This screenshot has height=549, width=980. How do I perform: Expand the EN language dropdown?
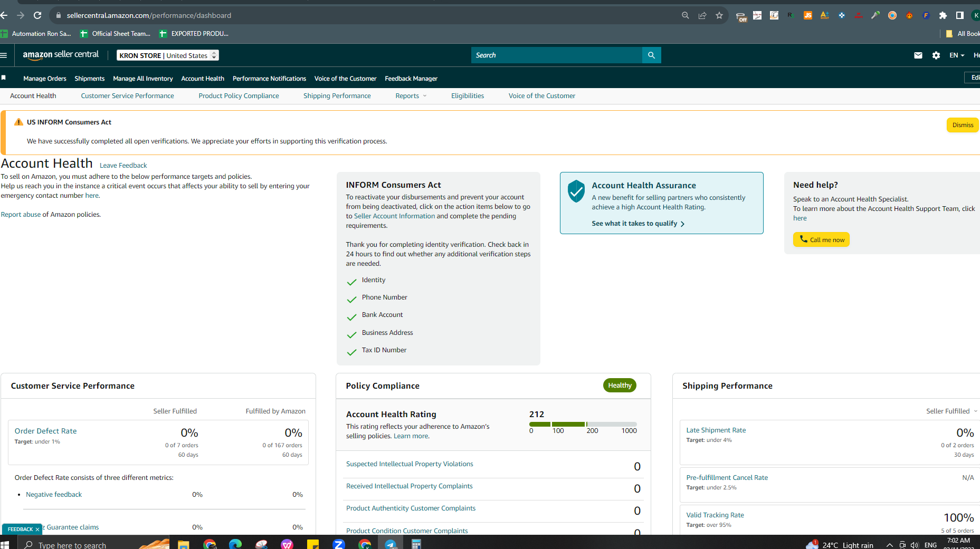coord(957,55)
